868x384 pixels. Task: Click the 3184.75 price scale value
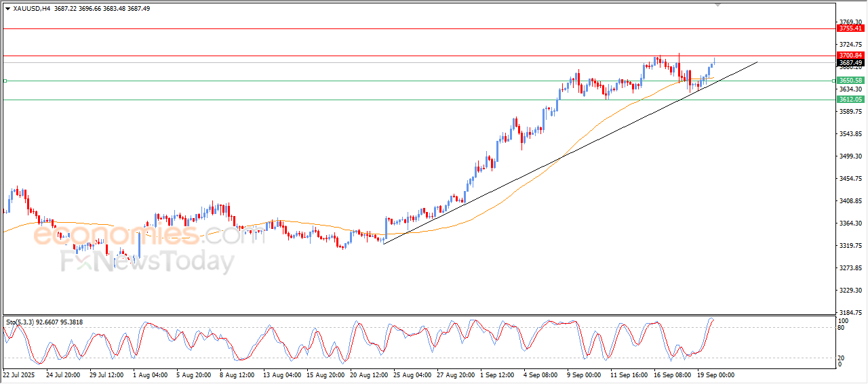pos(850,313)
